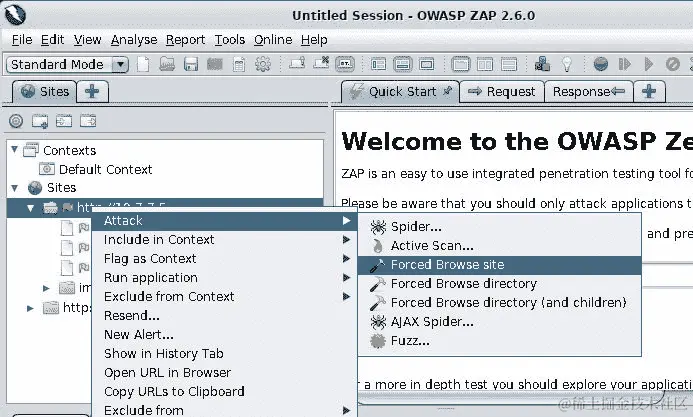The width and height of the screenshot is (693, 417).
Task: Click the pin icon on Quick Start tab
Action: point(448,91)
